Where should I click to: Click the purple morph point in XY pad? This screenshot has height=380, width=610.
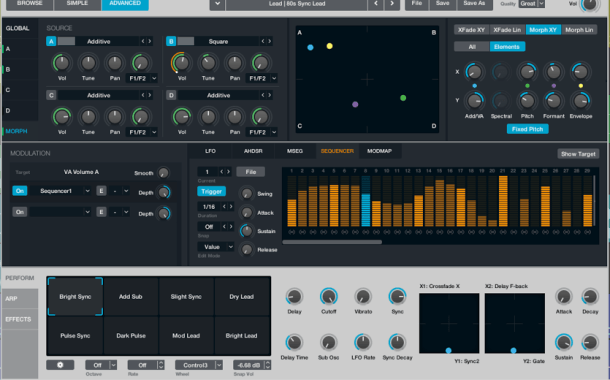tap(355, 104)
